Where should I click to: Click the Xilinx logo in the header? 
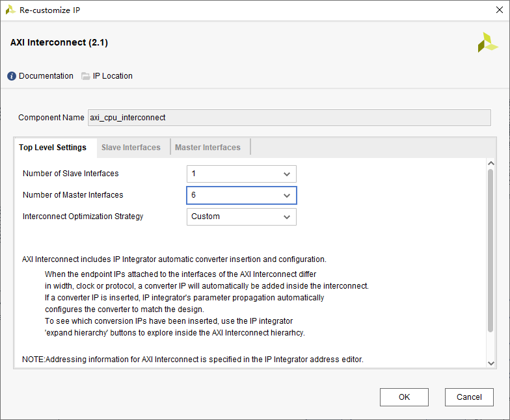click(487, 42)
